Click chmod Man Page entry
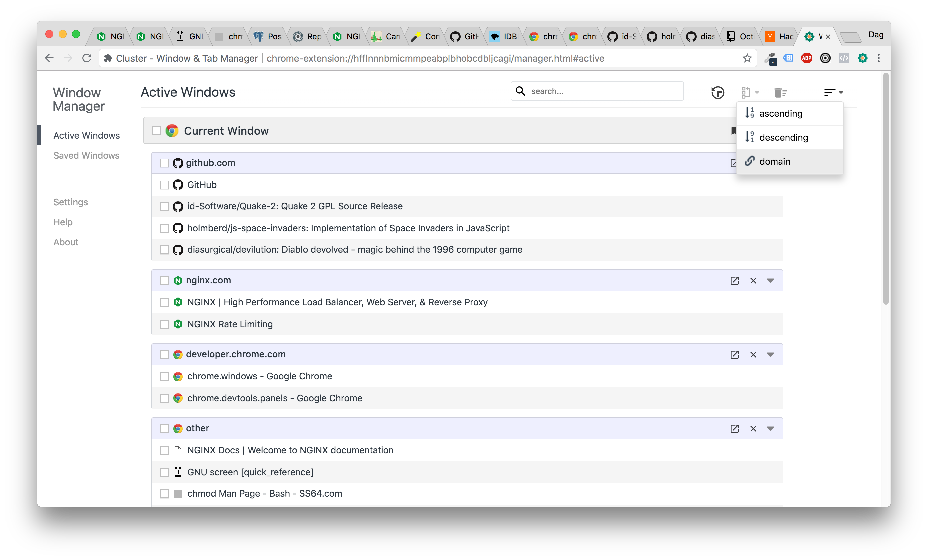Image resolution: width=928 pixels, height=560 pixels. click(467, 493)
